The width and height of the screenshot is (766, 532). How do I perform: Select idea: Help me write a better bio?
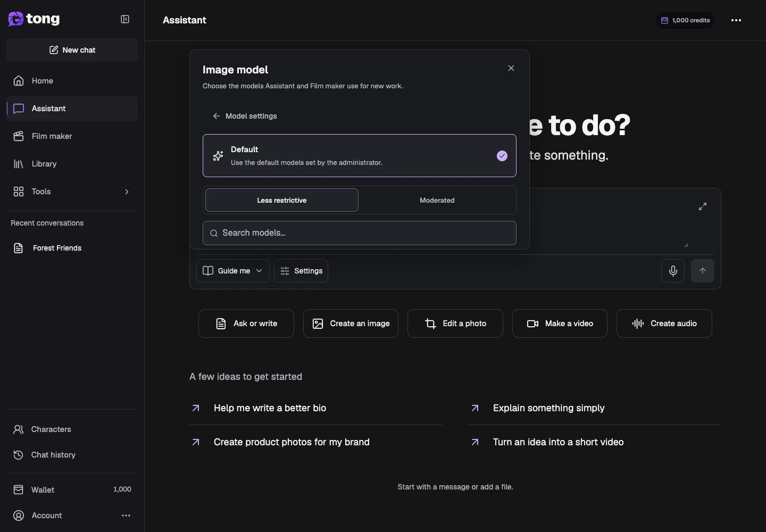coord(315,408)
